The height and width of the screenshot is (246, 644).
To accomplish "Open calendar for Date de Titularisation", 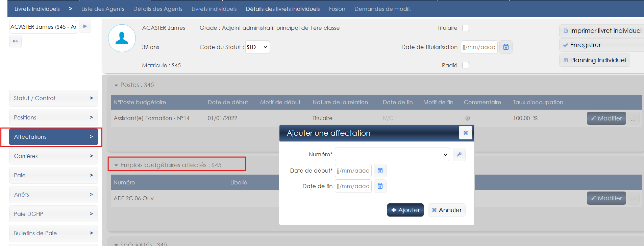I will point(505,47).
